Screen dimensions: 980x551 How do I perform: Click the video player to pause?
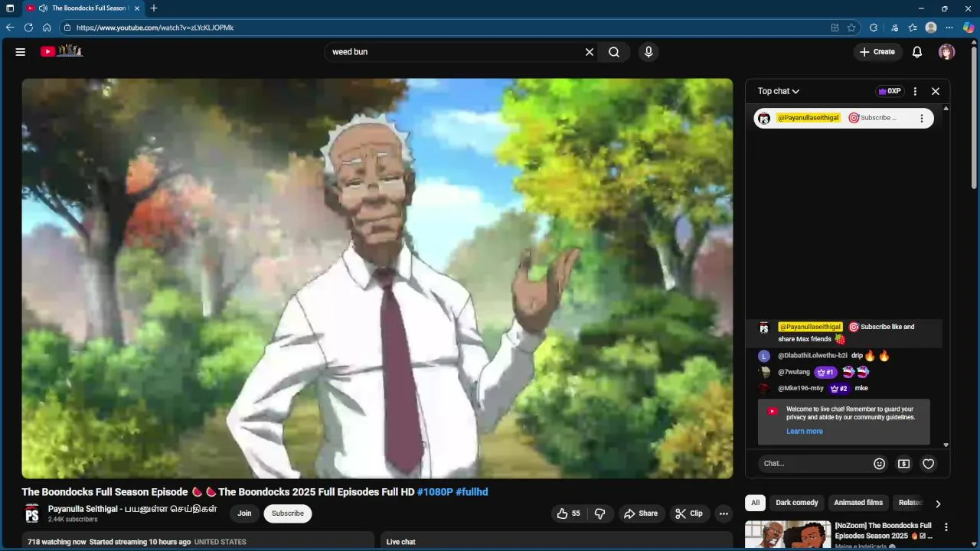point(377,279)
